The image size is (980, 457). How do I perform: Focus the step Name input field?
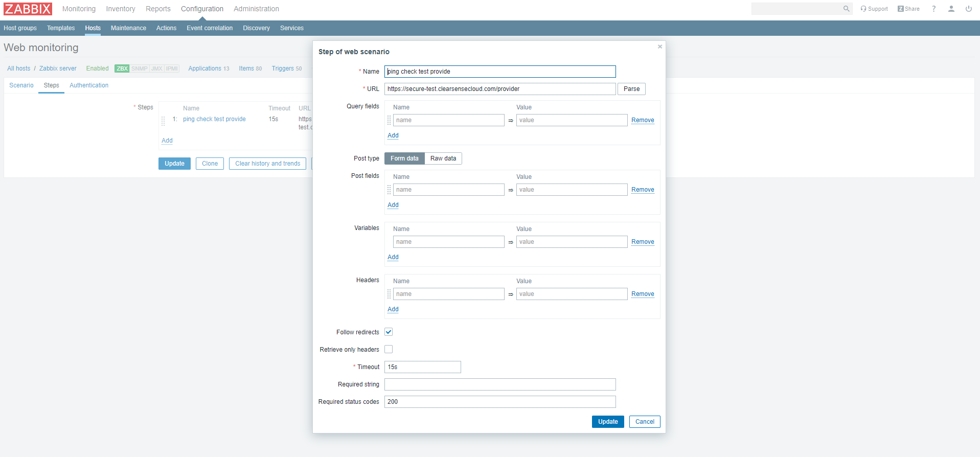500,72
